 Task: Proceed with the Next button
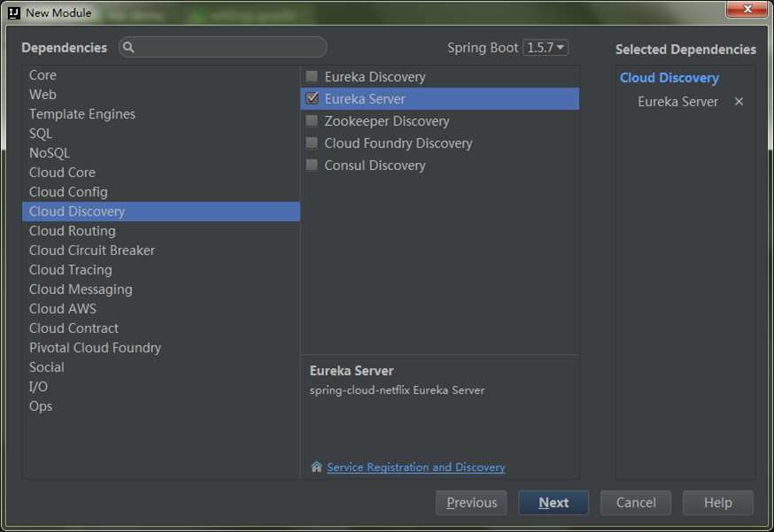[x=553, y=503]
